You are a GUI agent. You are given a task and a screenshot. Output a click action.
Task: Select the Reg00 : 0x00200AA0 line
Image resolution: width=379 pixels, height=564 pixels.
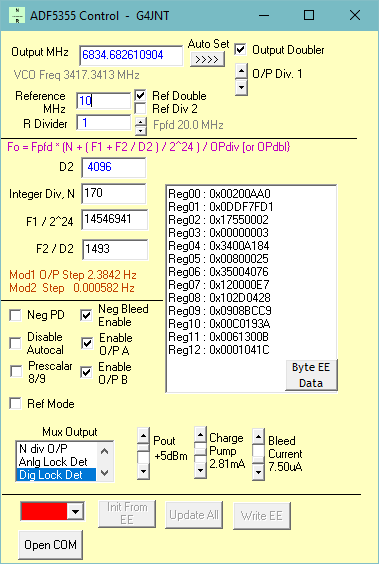219,194
